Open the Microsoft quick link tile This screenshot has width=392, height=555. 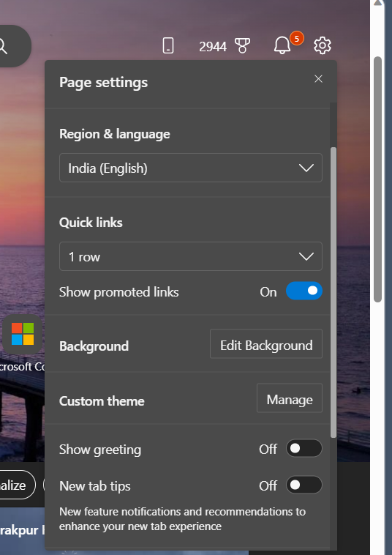23,334
